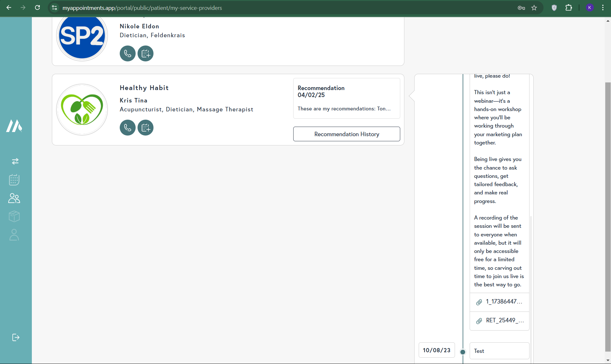
Task: Click the Healthy Habit logo thumbnail
Action: [x=82, y=110]
